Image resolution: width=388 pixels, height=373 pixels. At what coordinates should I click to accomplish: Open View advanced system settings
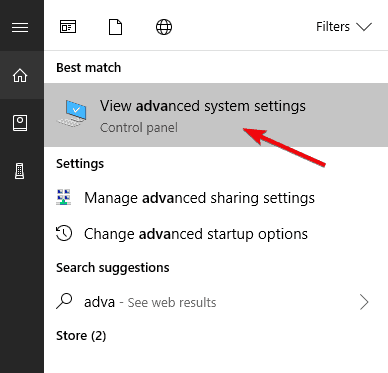coord(216,115)
